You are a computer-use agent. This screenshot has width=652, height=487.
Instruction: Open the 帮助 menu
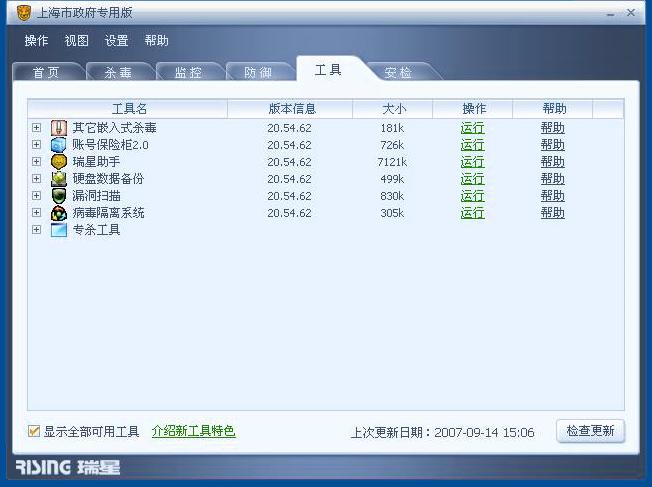(x=156, y=41)
